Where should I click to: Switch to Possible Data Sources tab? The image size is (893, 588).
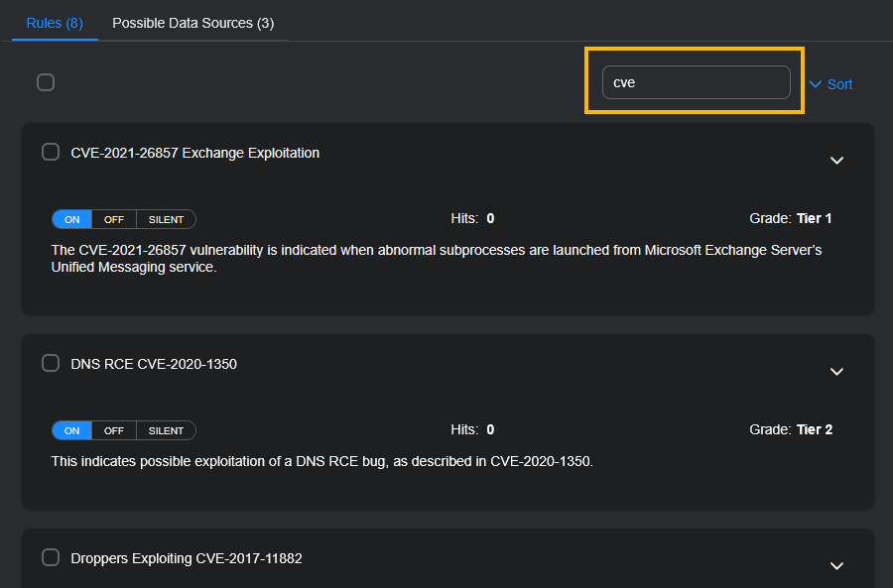193,24
